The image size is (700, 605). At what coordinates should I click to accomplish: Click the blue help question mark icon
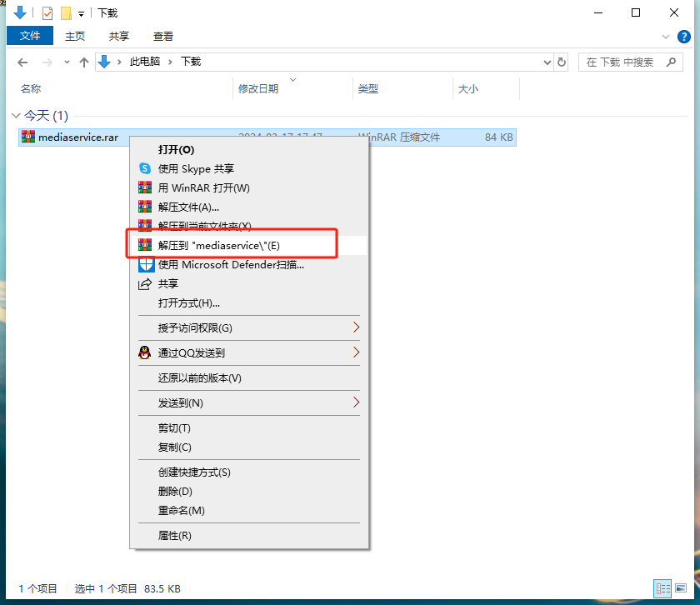tap(683, 37)
